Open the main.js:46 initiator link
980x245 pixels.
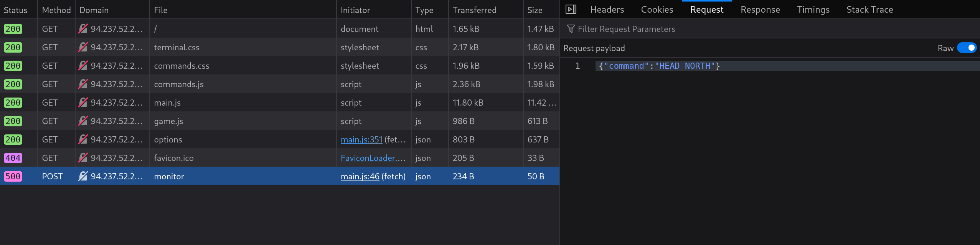click(x=360, y=176)
